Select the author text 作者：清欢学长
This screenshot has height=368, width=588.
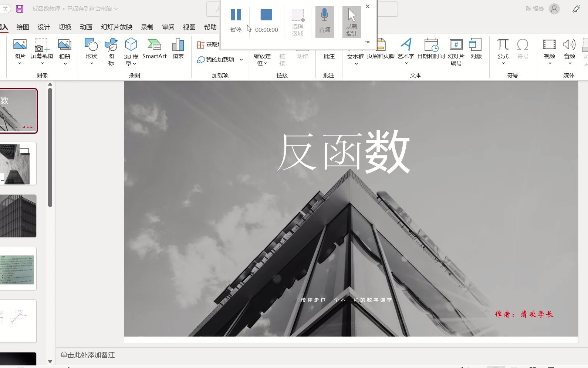(524, 314)
